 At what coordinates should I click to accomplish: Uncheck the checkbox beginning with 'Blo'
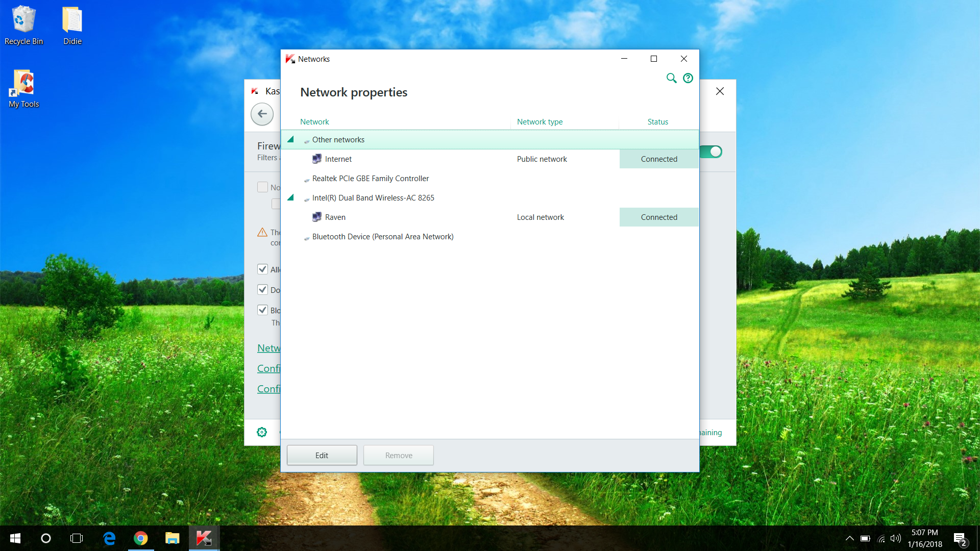tap(262, 310)
